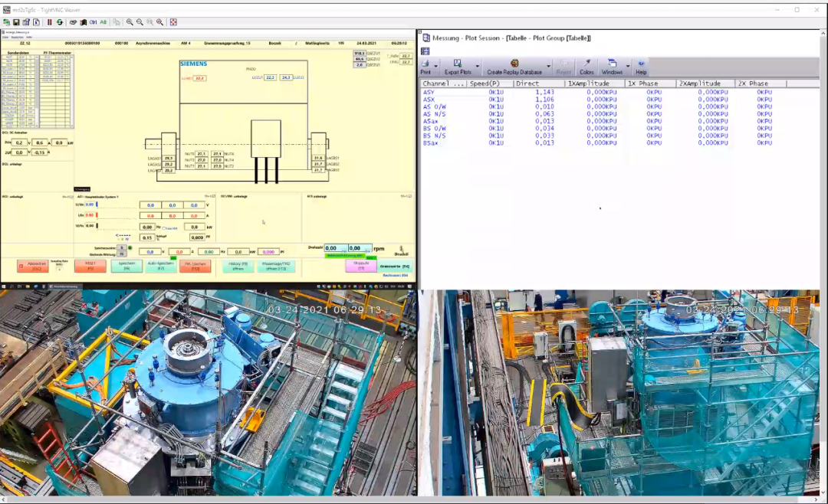The image size is (828, 504).
Task: Toggle the Ctrl key button
Action: 93,22
